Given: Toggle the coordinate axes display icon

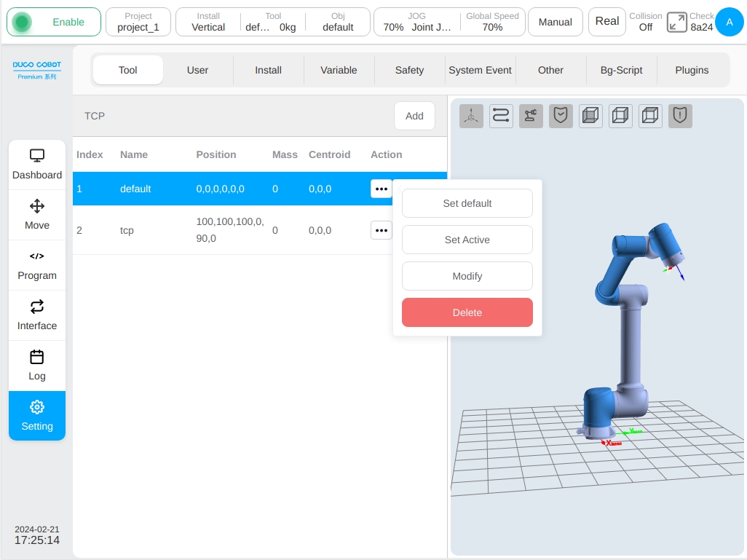Looking at the screenshot, I should pyautogui.click(x=471, y=116).
